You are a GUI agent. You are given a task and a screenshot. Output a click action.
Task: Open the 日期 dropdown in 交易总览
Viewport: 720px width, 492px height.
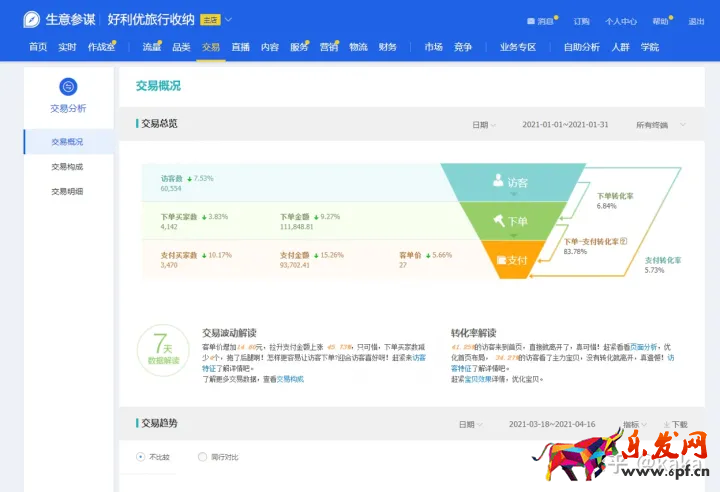[484, 125]
